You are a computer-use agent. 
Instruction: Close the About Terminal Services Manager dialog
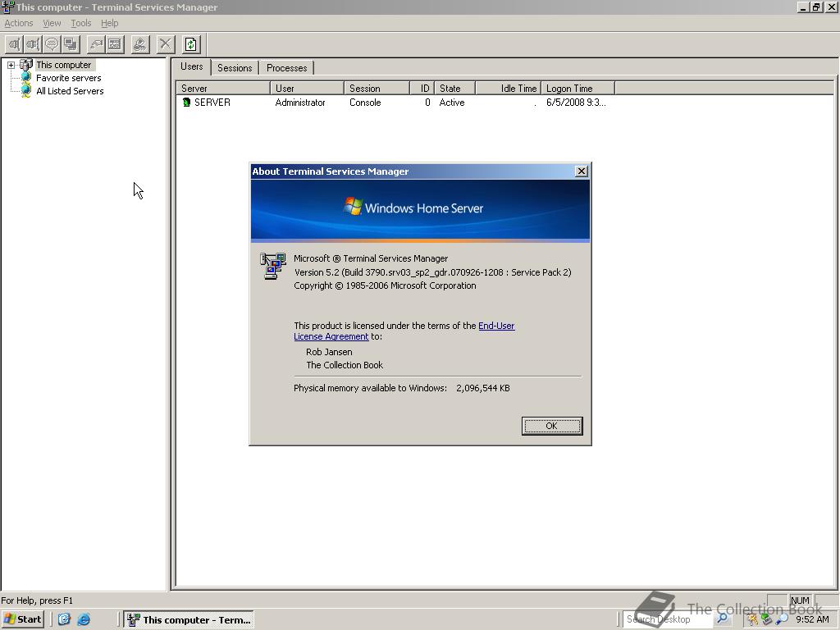coord(582,171)
